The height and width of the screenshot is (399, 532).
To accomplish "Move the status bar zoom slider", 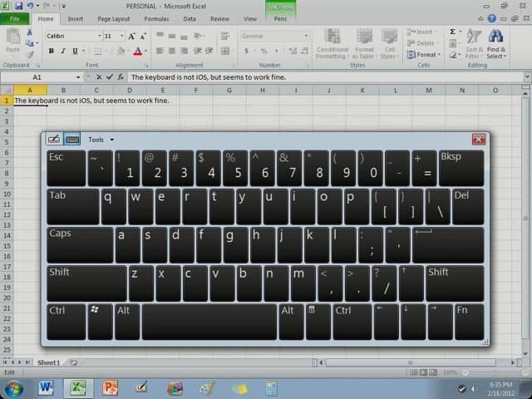I will coord(465,372).
